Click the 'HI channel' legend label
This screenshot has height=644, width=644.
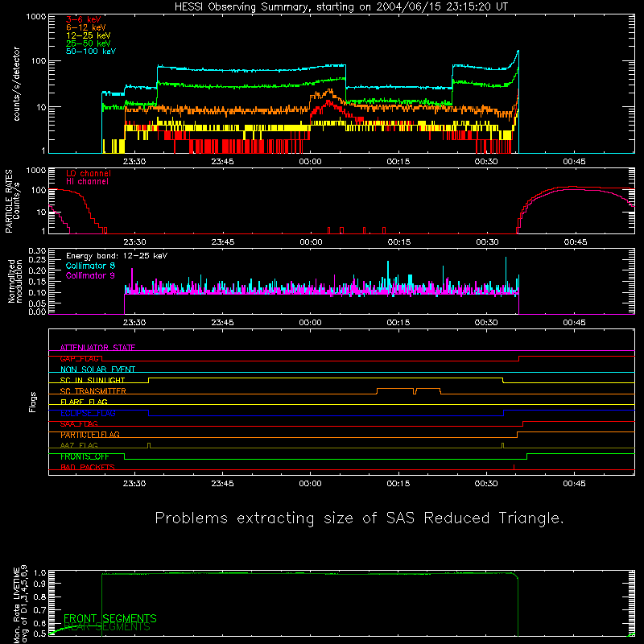coord(88,182)
